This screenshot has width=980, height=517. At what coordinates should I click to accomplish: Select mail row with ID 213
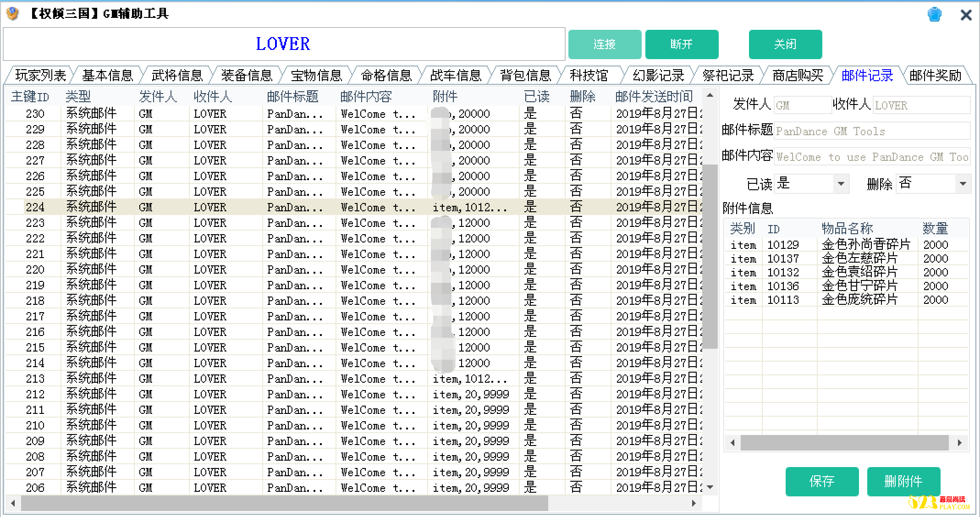pyautogui.click(x=354, y=379)
